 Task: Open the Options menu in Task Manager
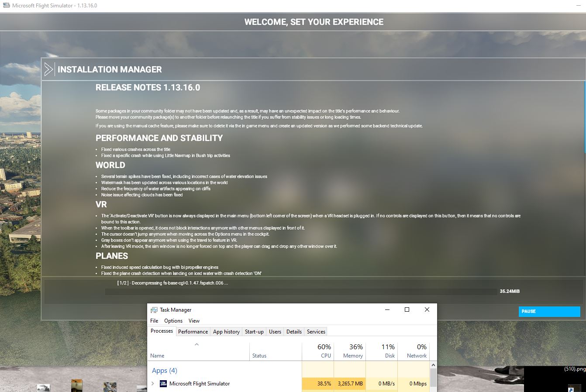(x=173, y=320)
